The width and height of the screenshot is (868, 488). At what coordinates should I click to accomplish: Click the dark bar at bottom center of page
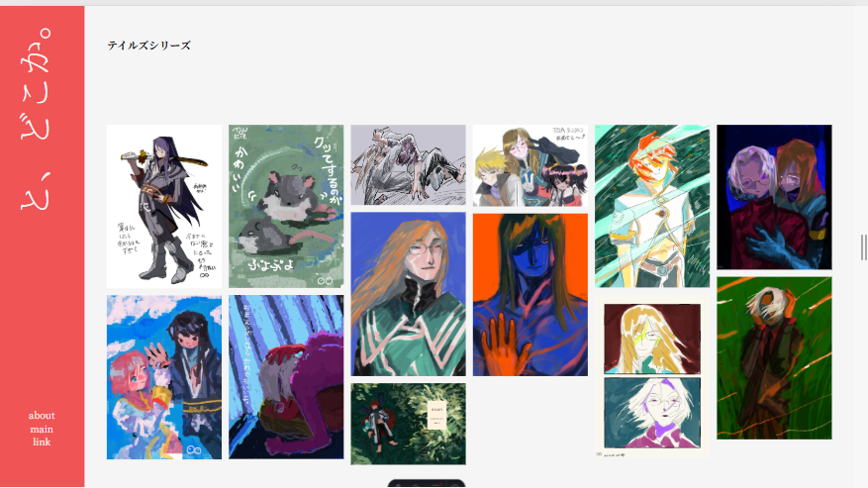(x=427, y=484)
